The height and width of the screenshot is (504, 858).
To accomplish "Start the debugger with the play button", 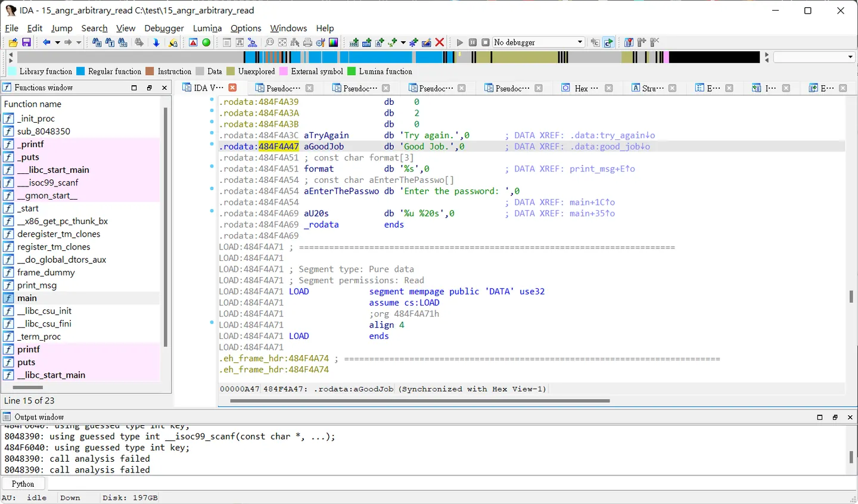I will tap(459, 42).
